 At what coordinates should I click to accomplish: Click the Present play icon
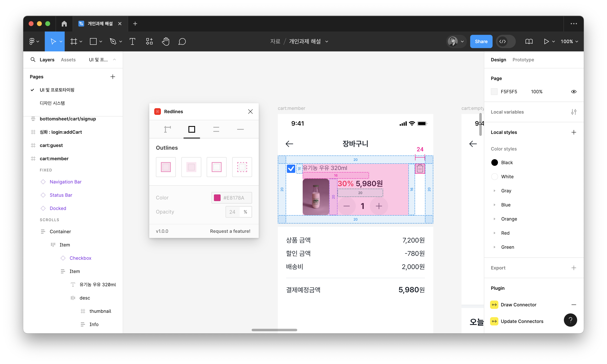(x=546, y=41)
